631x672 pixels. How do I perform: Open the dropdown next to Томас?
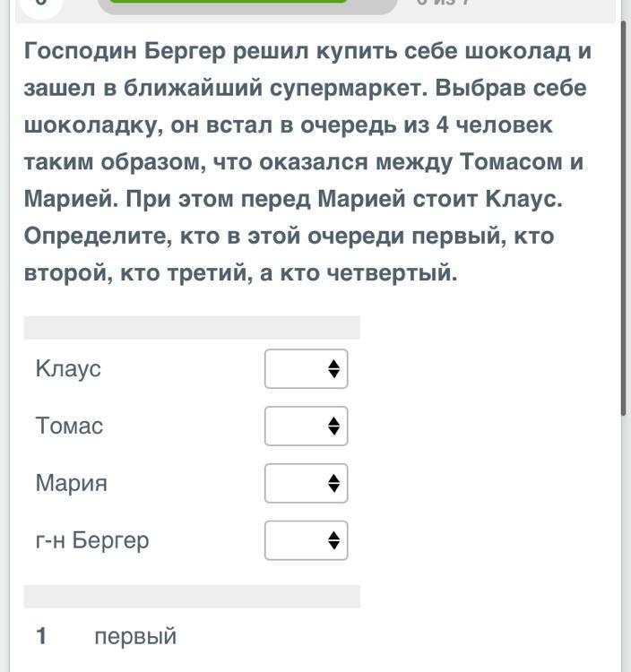click(x=306, y=426)
